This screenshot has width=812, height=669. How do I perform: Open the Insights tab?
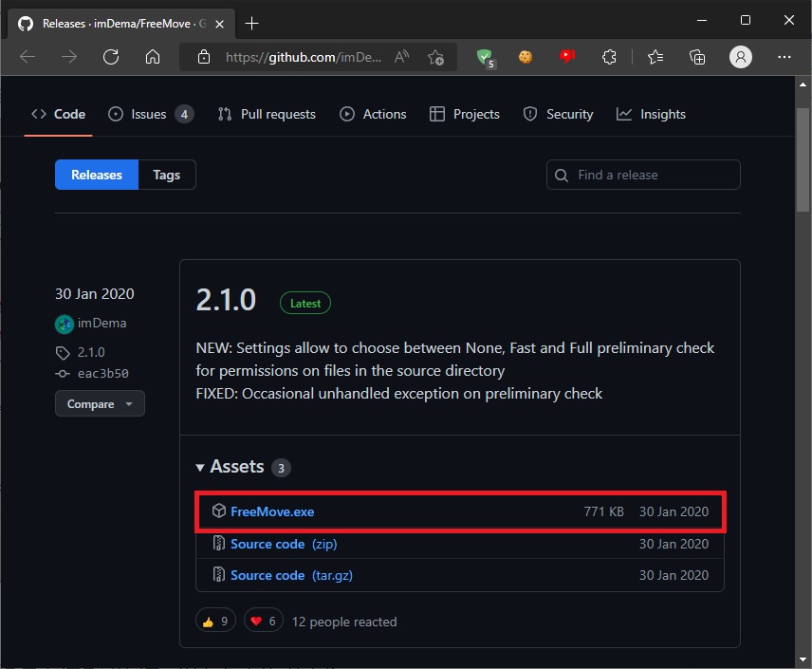651,114
